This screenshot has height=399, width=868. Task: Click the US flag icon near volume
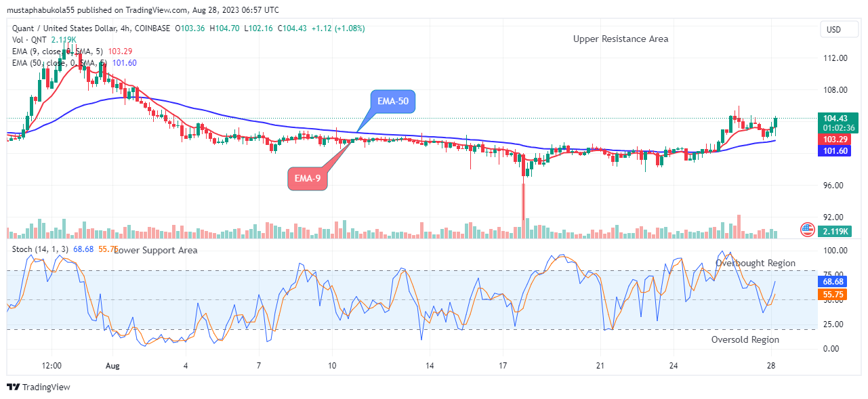click(x=807, y=229)
